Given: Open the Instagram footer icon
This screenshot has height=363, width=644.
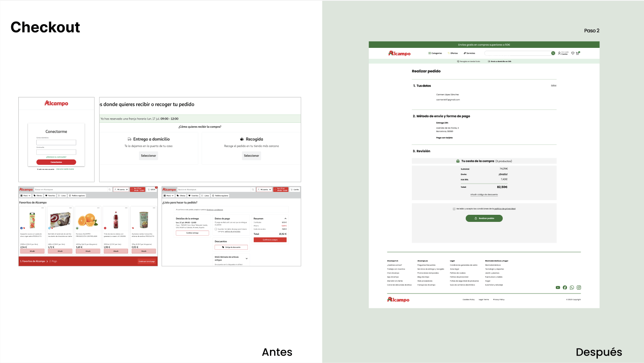Looking at the screenshot, I should (579, 288).
